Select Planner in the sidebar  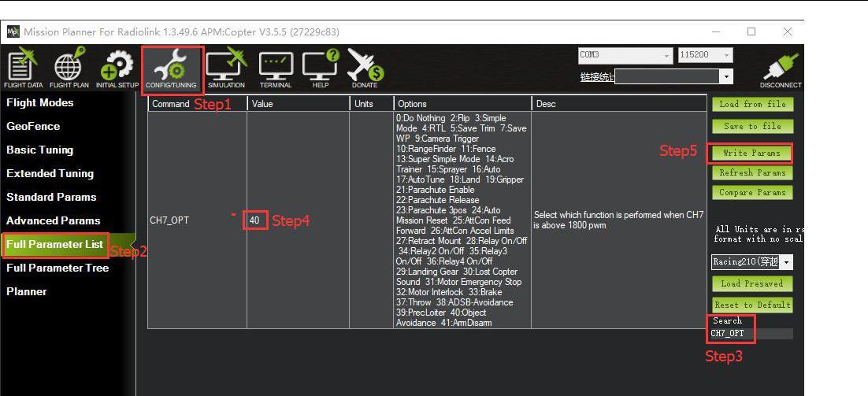(x=27, y=291)
